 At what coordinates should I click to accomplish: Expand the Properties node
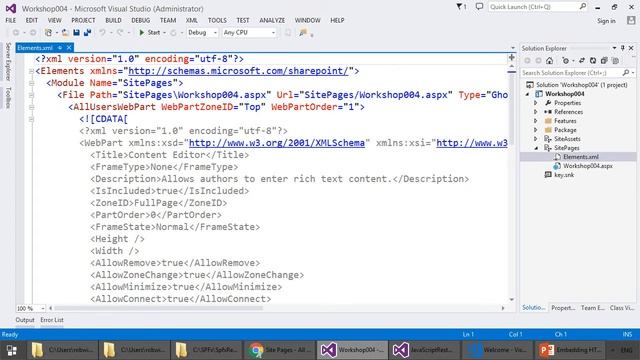536,103
